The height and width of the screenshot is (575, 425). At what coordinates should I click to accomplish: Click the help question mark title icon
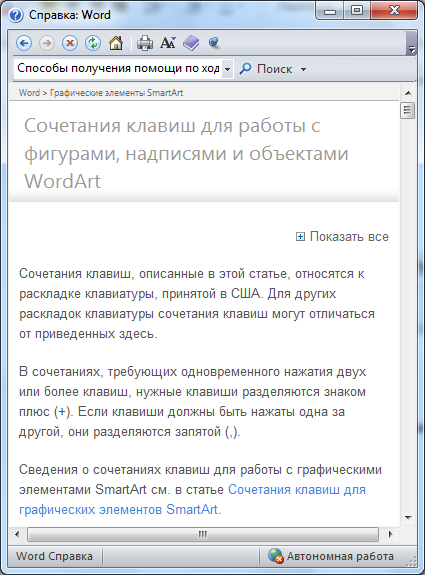pyautogui.click(x=16, y=15)
